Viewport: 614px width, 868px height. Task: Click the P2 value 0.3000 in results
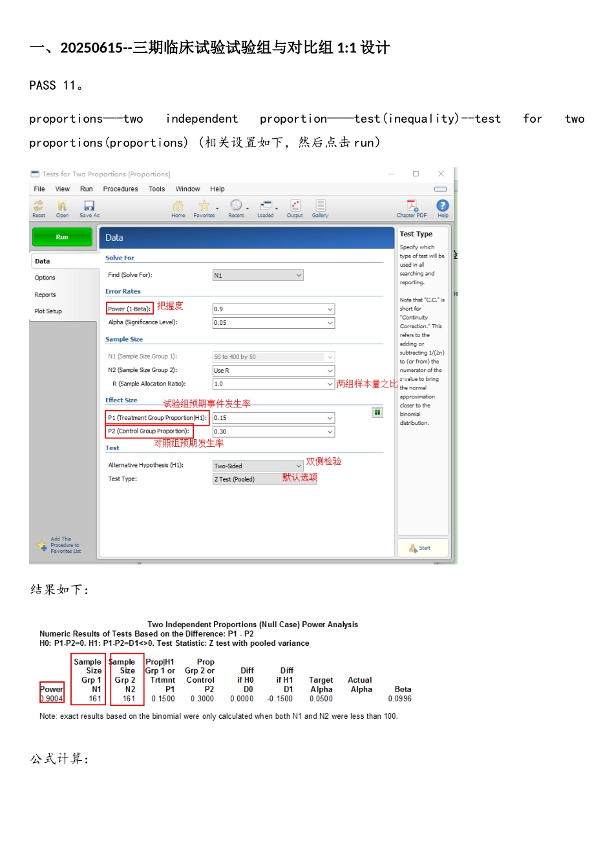pos(202,699)
